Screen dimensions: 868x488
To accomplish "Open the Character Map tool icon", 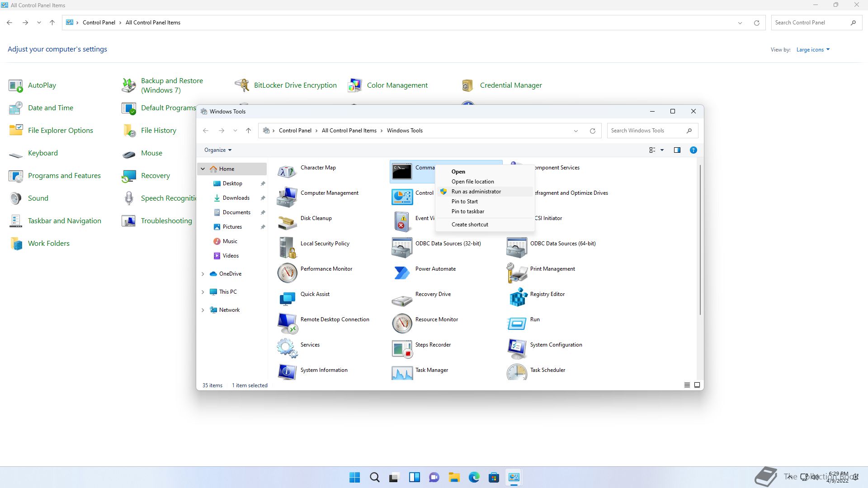I will tap(287, 171).
